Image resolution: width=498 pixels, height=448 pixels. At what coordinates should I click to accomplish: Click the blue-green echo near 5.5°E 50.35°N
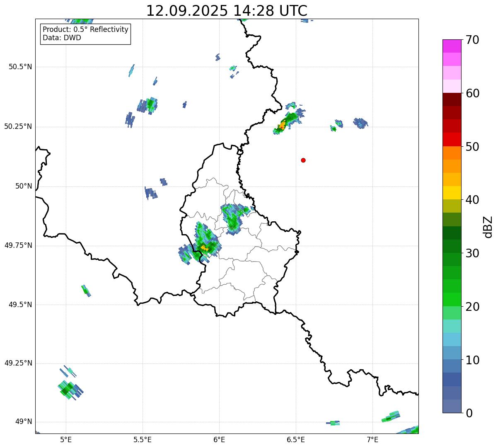(x=148, y=105)
